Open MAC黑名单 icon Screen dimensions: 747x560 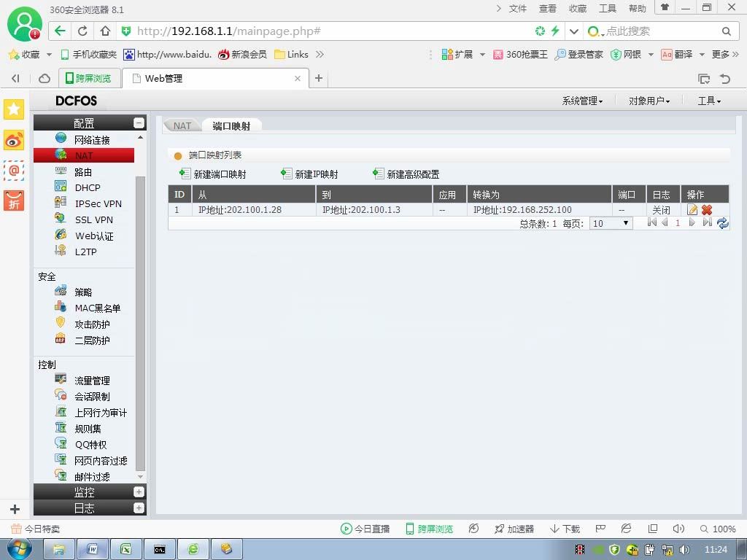click(61, 306)
